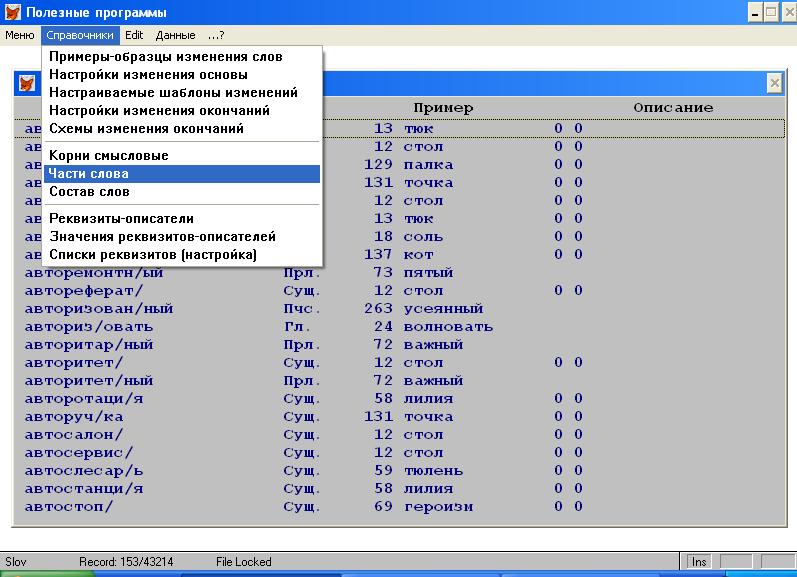Screen dimensions: 797x577
Task: Select the row автореферат/
Action: tap(399, 290)
